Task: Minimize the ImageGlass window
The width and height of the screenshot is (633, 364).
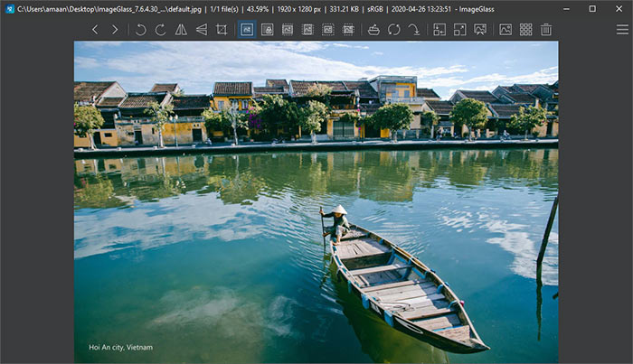Action: 566,8
